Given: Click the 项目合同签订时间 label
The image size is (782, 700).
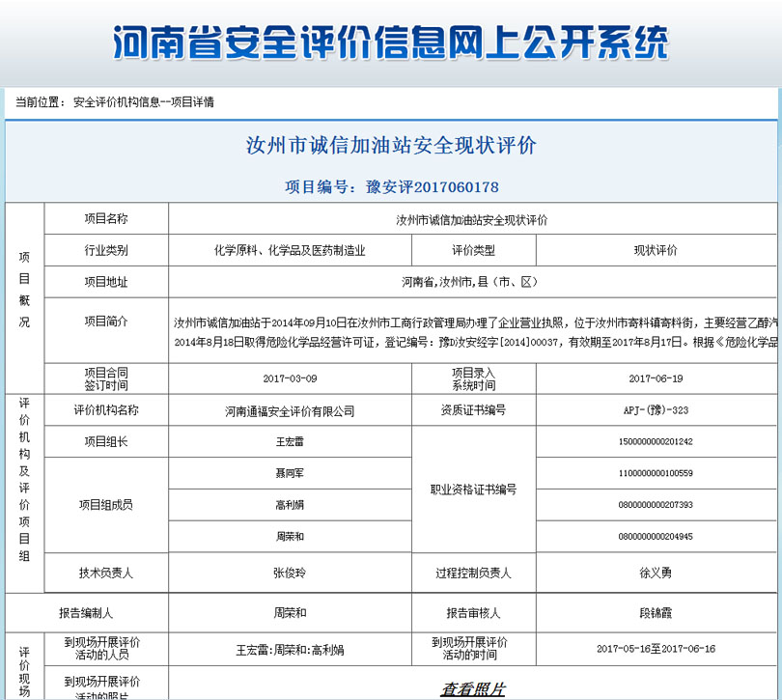Looking at the screenshot, I should (106, 378).
